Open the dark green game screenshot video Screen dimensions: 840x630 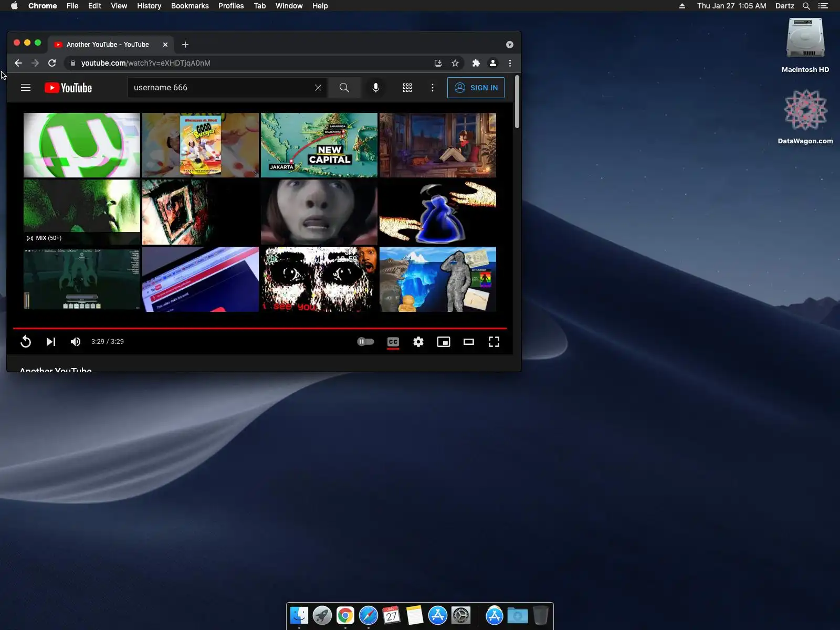(82, 279)
